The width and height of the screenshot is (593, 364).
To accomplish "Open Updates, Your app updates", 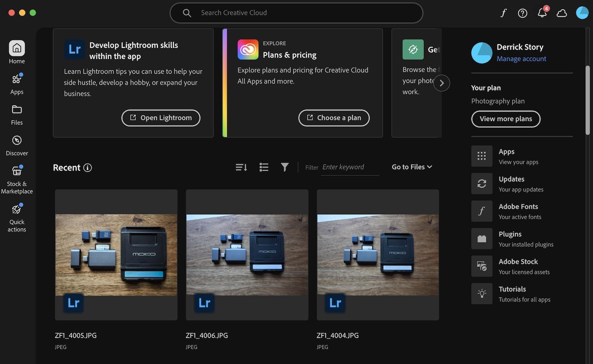I will (522, 183).
